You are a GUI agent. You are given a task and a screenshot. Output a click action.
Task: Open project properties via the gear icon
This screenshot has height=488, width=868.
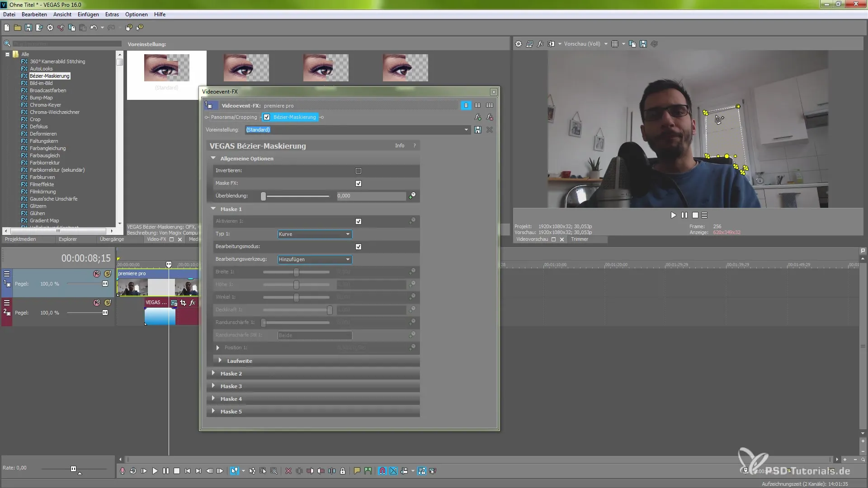50,28
